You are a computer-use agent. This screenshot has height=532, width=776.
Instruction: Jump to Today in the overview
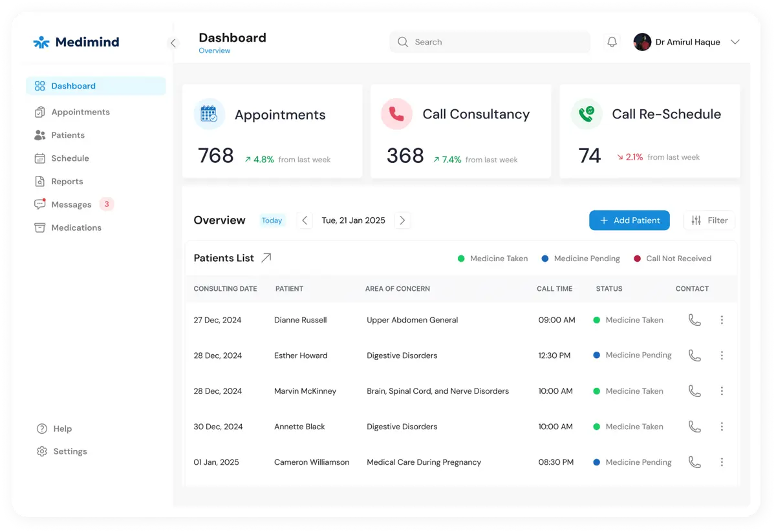point(272,220)
